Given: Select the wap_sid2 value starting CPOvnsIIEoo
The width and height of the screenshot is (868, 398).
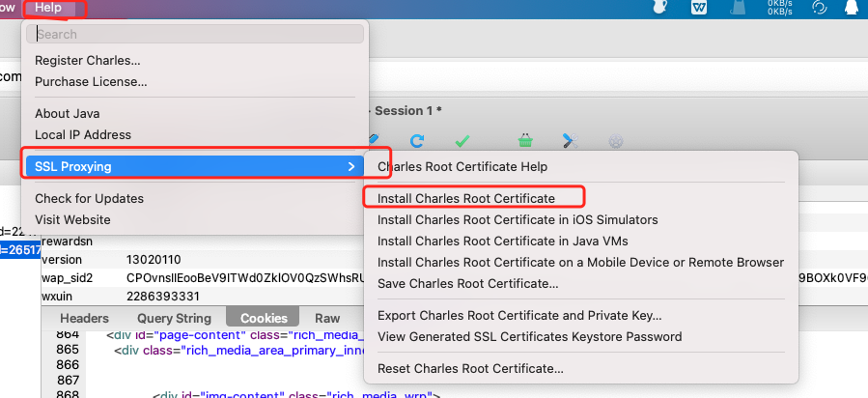Looking at the screenshot, I should pyautogui.click(x=245, y=278).
